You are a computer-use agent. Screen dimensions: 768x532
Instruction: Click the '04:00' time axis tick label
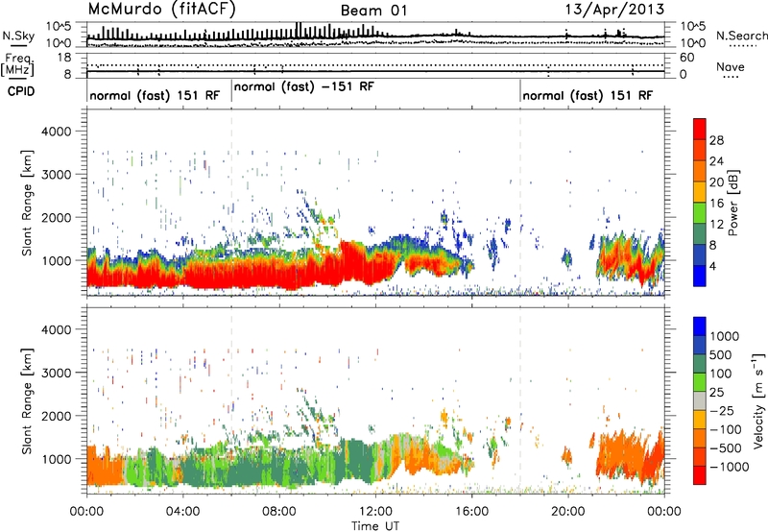coord(182,512)
